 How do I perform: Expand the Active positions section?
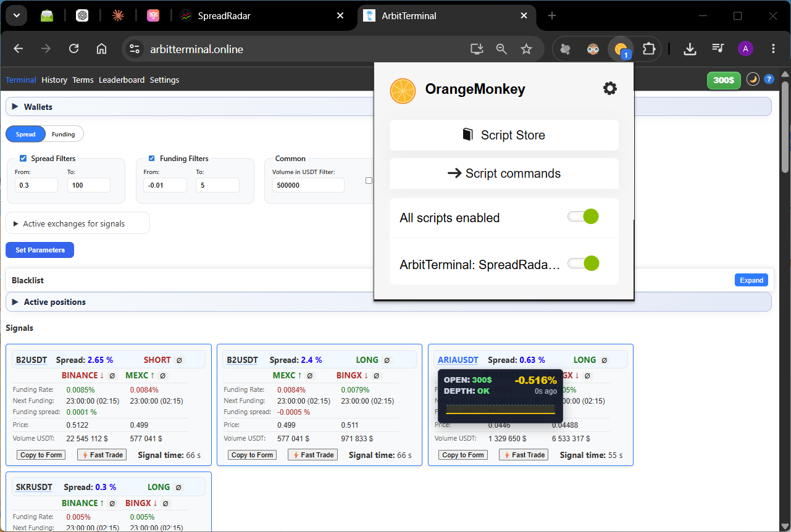[x=388, y=302]
